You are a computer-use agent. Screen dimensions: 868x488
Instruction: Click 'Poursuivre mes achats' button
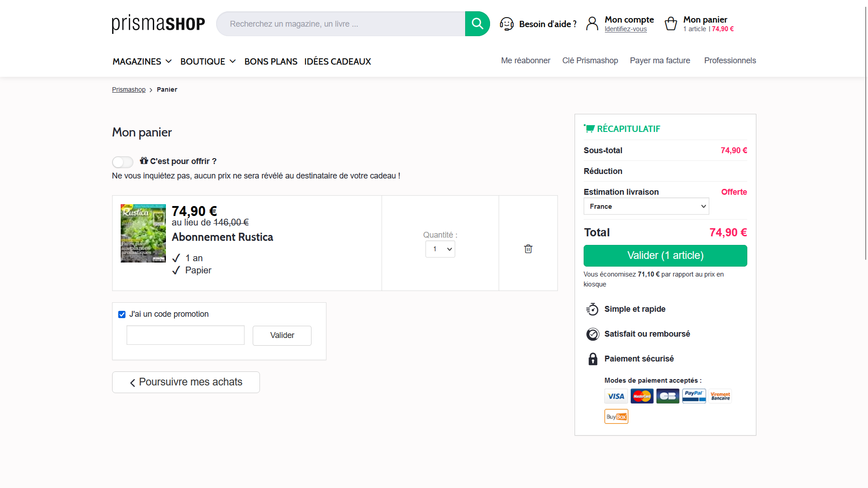click(185, 382)
